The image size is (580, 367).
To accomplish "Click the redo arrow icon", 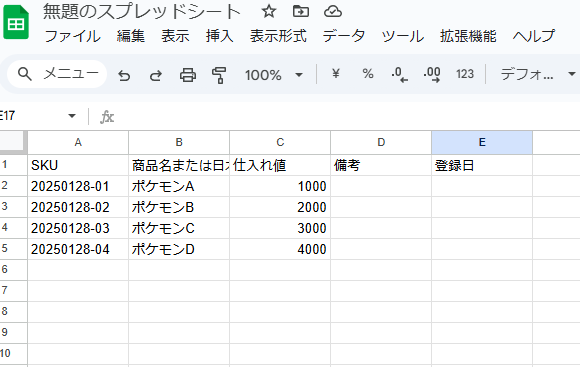I will [156, 75].
